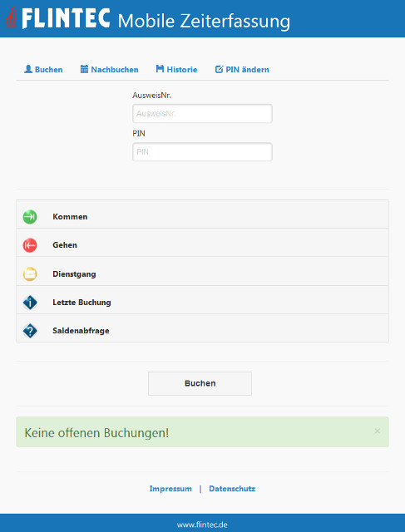Click the Mobile Zeiterfassung header title
405x532 pixels.
pyautogui.click(x=204, y=21)
